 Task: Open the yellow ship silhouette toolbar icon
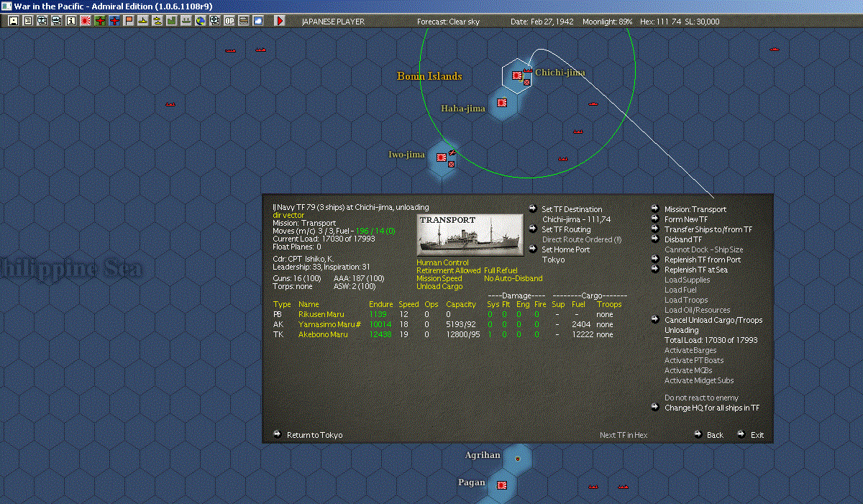click(x=142, y=22)
